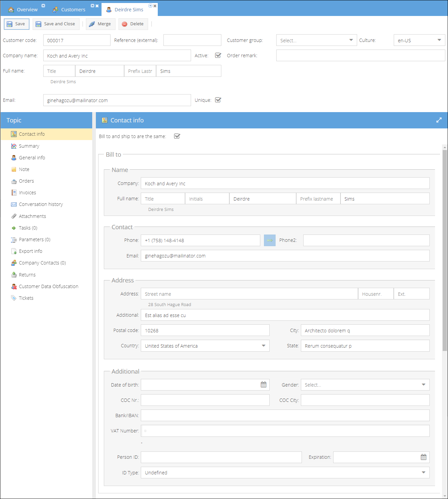Click the Export info icon
The width and height of the screenshot is (448, 499).
point(14,251)
